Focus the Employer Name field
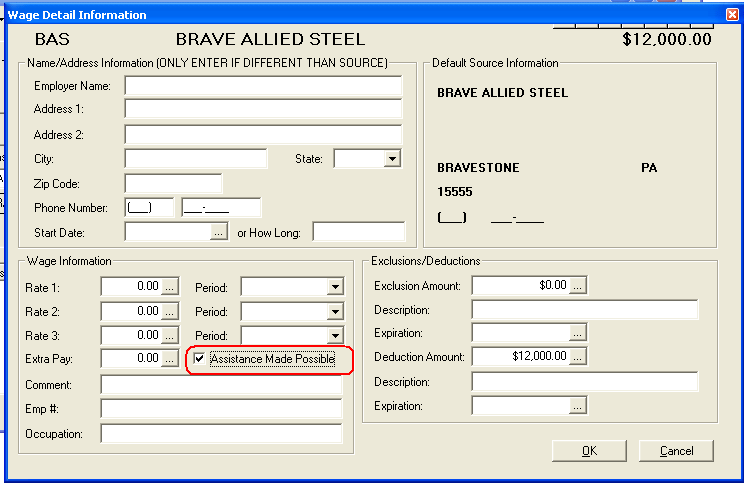This screenshot has height=483, width=744. coord(263,86)
